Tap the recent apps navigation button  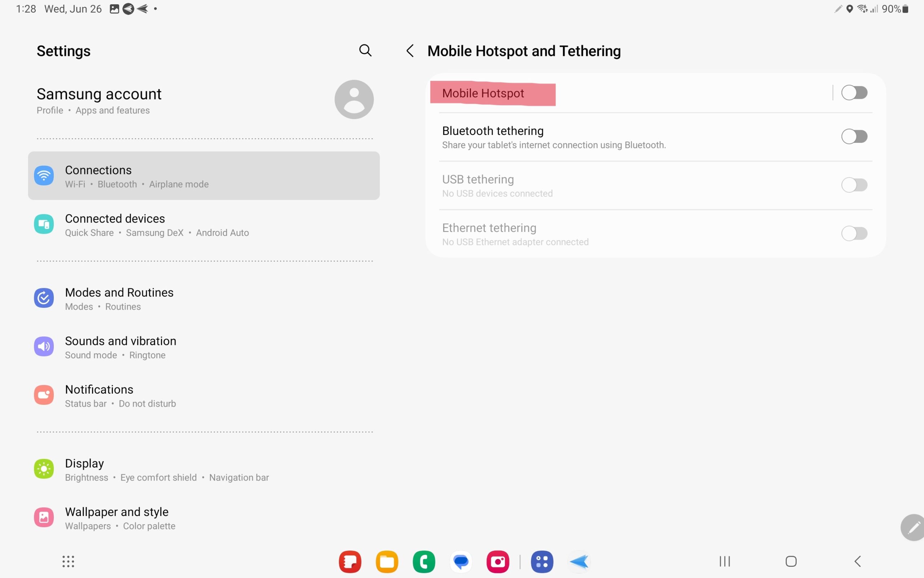pyautogui.click(x=724, y=561)
